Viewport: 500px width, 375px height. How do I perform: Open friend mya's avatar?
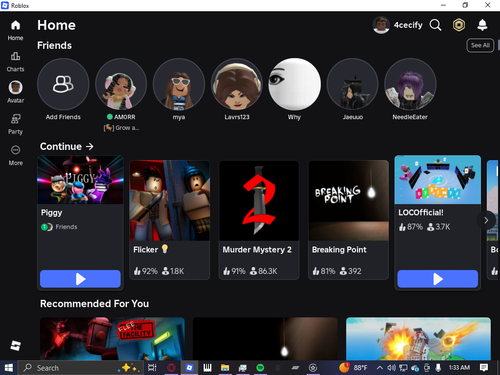(x=179, y=84)
